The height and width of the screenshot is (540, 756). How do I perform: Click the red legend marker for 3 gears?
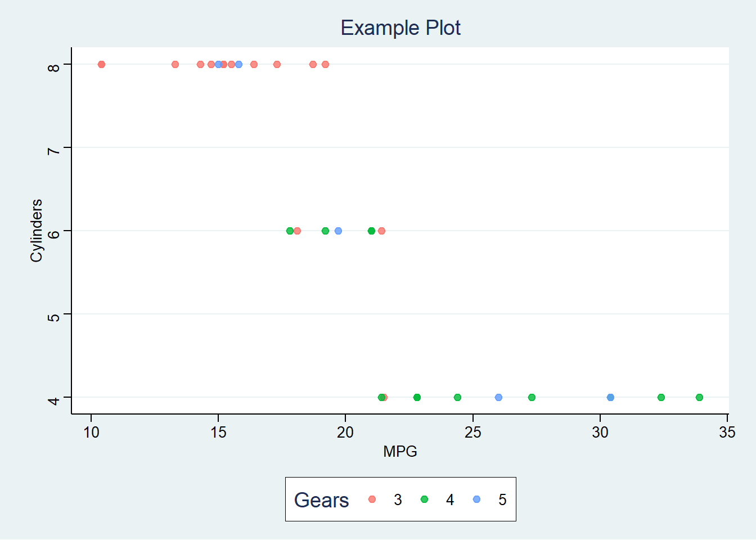click(x=372, y=499)
